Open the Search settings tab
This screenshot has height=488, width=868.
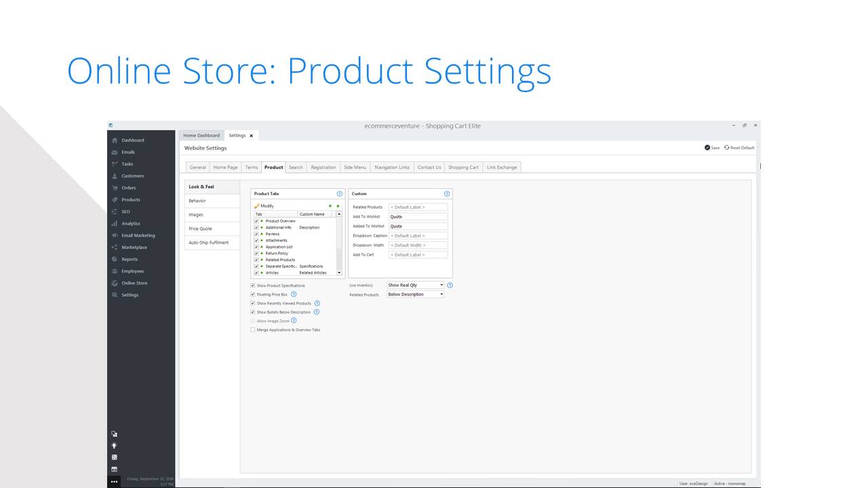pos(296,167)
